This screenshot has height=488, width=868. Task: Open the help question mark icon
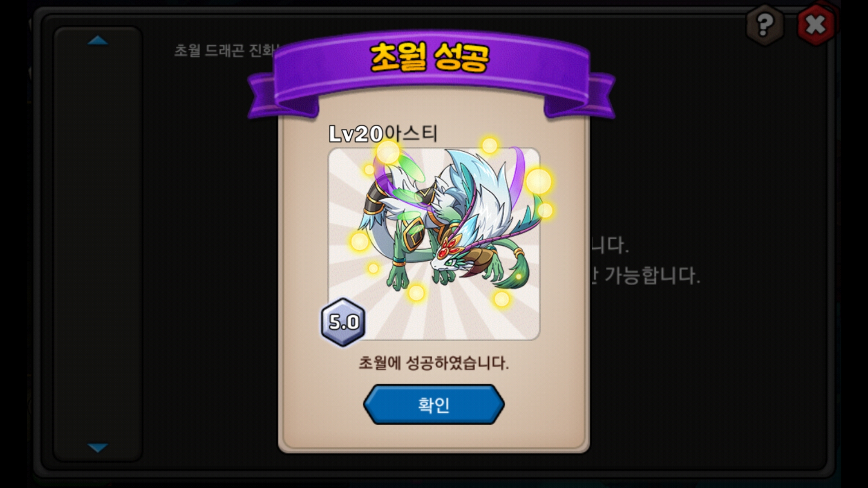(764, 25)
